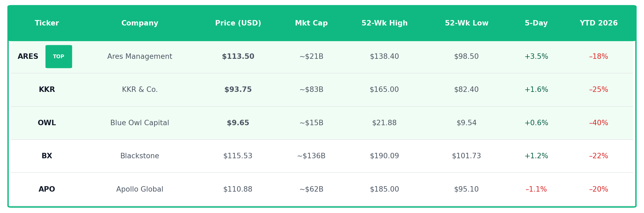Viewport: 644px width, 213px height.
Task: Click the Ares Management company name
Action: pyautogui.click(x=140, y=57)
